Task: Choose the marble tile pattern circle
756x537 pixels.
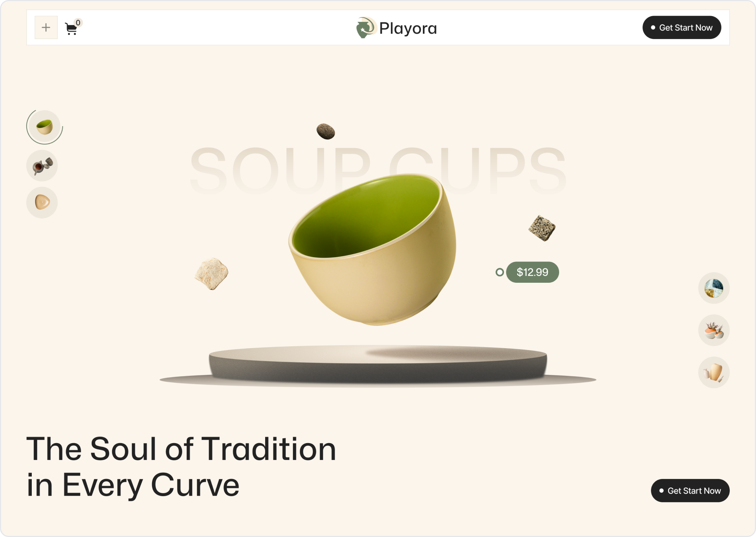Action: [x=714, y=288]
